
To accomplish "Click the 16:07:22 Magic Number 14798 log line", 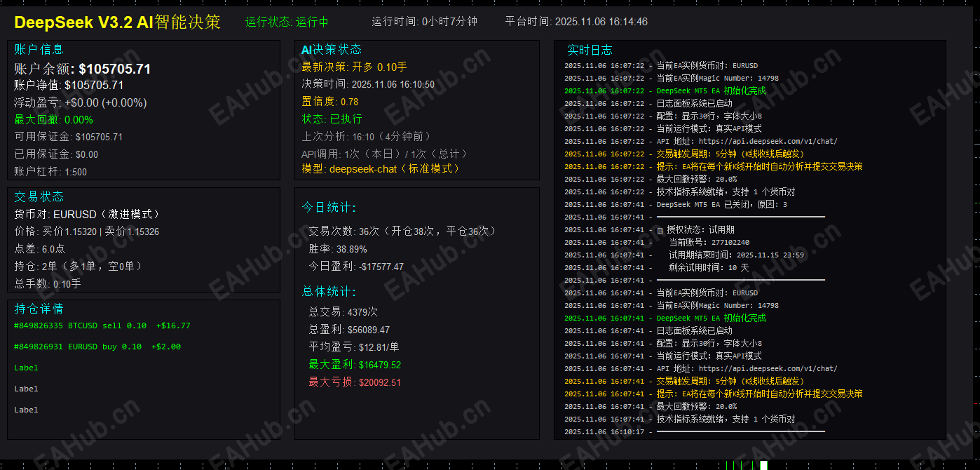I will click(x=671, y=79).
